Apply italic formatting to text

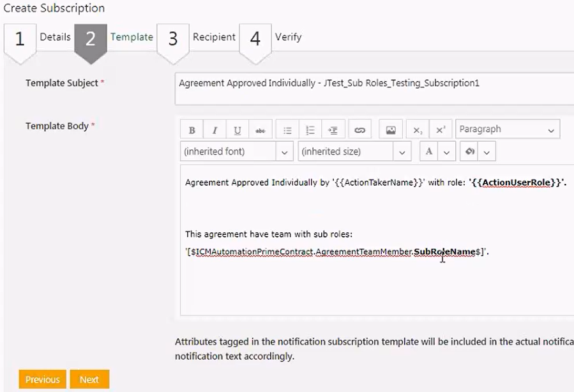click(215, 130)
